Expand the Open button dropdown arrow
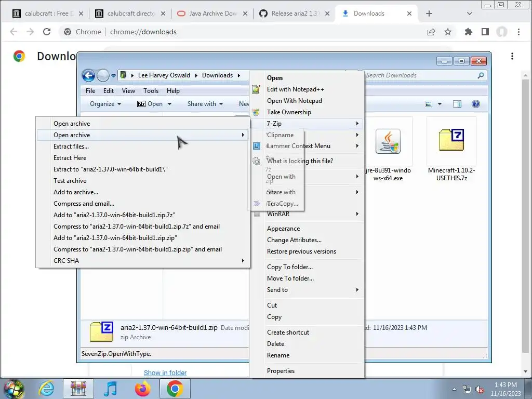Image resolution: width=532 pixels, height=399 pixels. click(170, 104)
